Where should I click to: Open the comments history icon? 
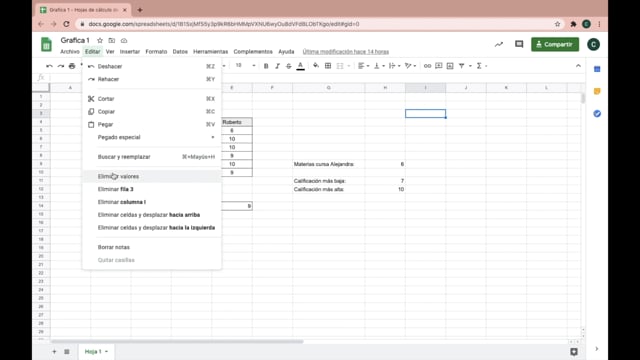[x=519, y=44]
